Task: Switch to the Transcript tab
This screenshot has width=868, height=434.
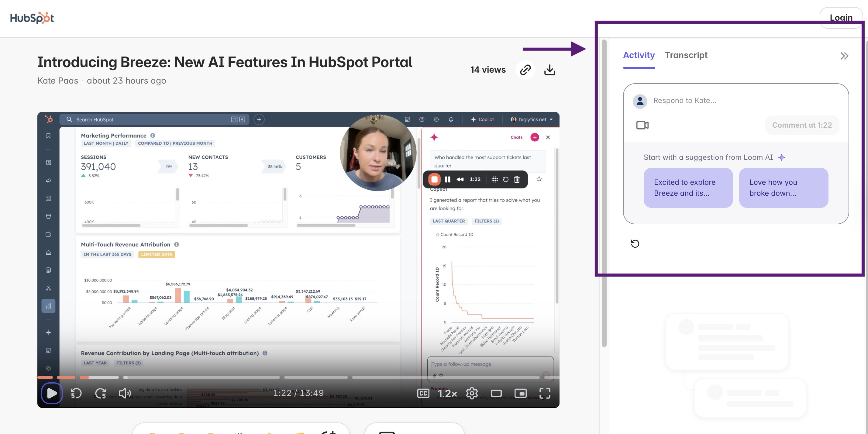Action: pyautogui.click(x=686, y=55)
